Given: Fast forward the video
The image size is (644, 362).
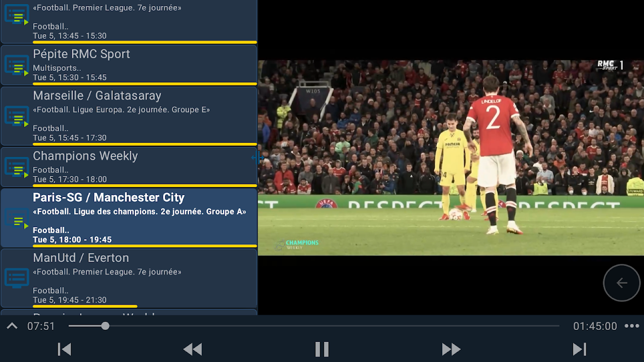Looking at the screenshot, I should click(451, 349).
